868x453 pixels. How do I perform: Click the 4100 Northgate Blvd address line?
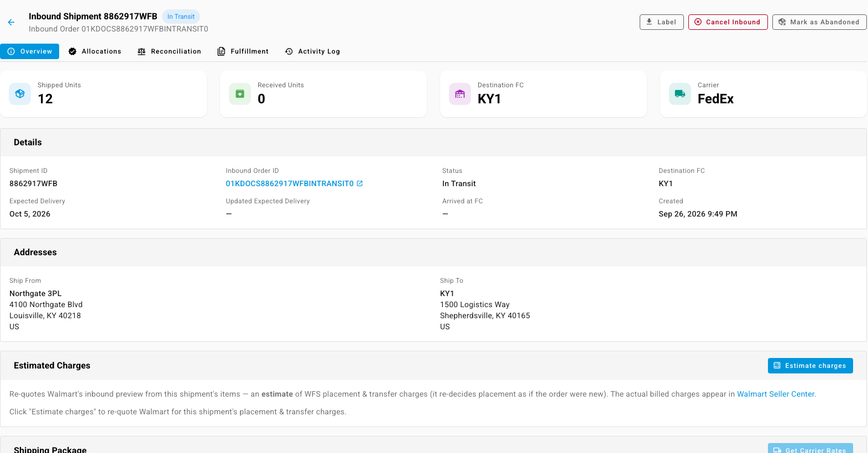(x=46, y=304)
